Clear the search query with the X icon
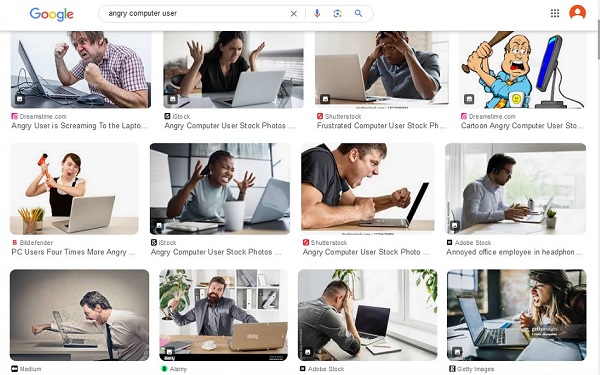Viewport: 600px width, 375px height. [x=293, y=14]
